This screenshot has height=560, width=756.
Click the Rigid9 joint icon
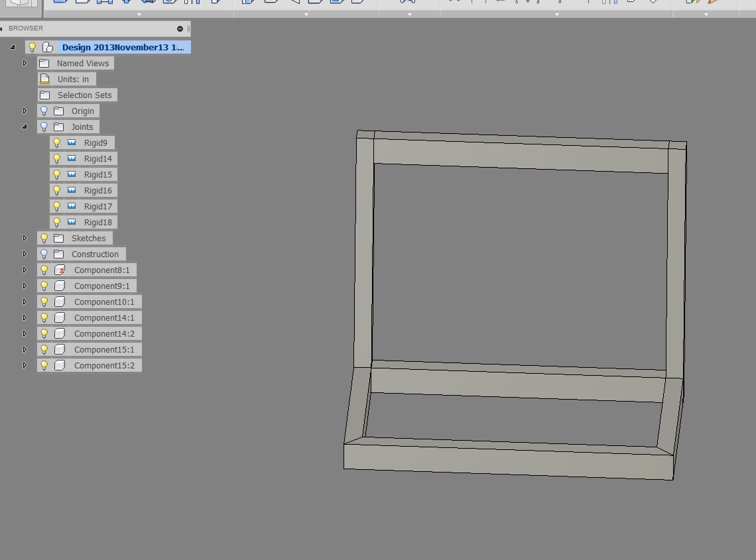(72, 142)
